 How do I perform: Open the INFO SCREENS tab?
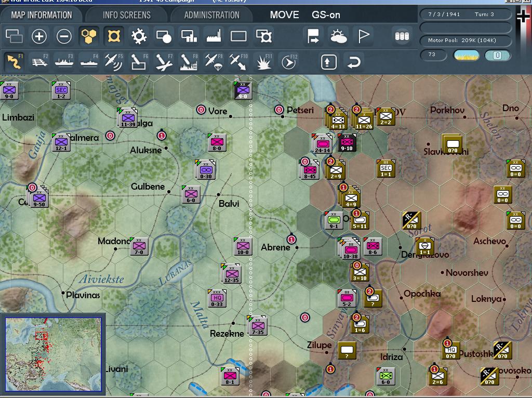(127, 15)
